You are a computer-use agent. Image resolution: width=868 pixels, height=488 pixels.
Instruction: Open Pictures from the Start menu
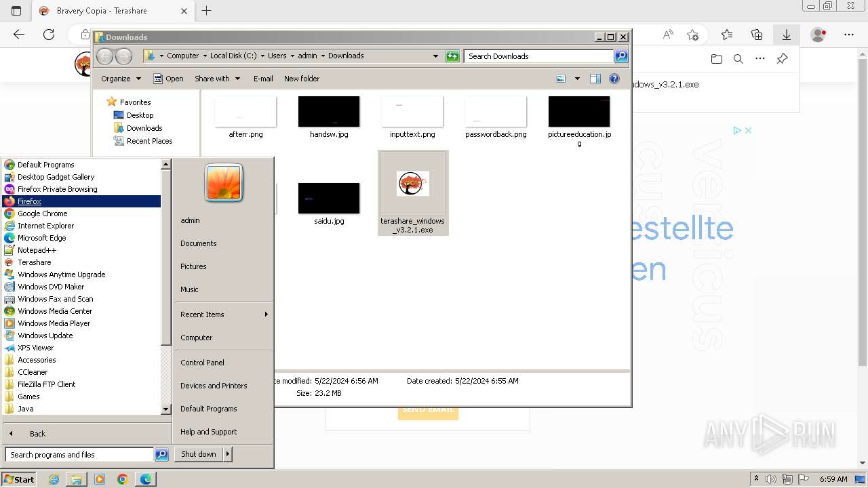click(224, 266)
